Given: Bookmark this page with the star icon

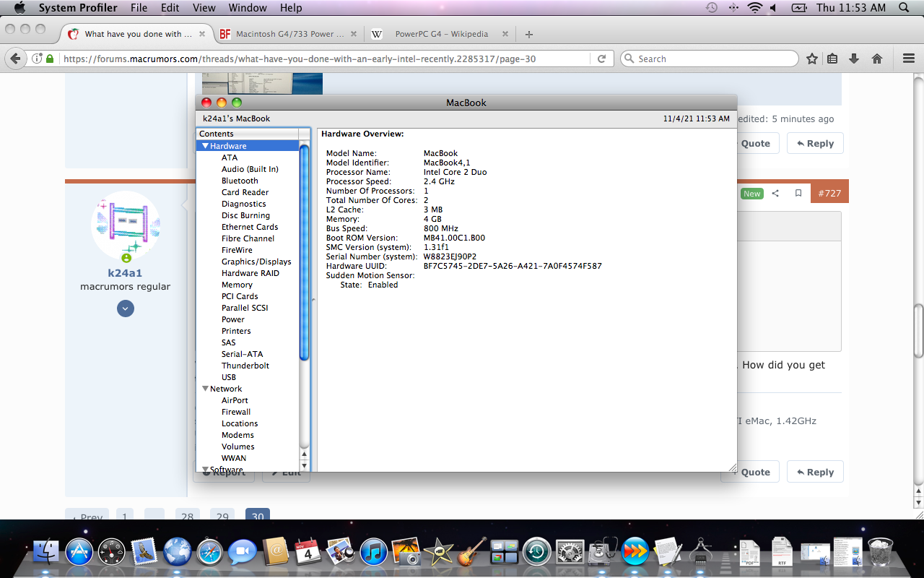Looking at the screenshot, I should pos(812,59).
